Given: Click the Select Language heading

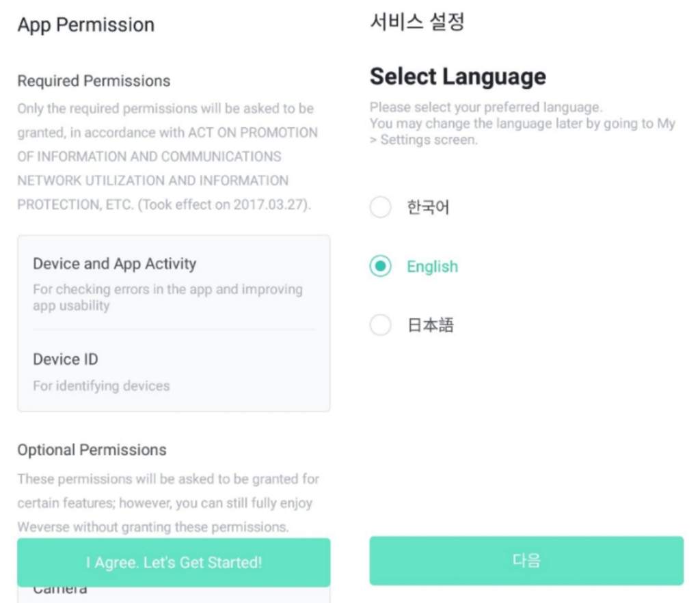Looking at the screenshot, I should [x=457, y=76].
